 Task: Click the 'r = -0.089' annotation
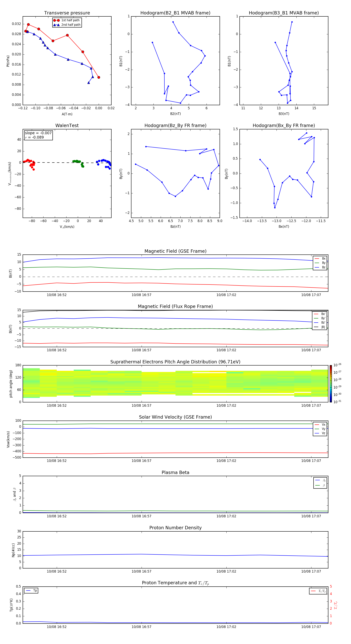35,137
